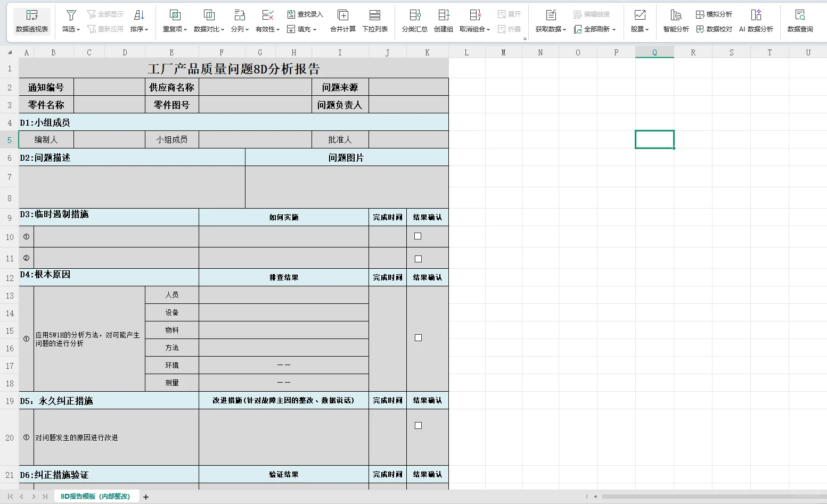Viewport: 827px width, 504px height.
Task: Expand the 分列 dropdown arrow
Action: [247, 30]
